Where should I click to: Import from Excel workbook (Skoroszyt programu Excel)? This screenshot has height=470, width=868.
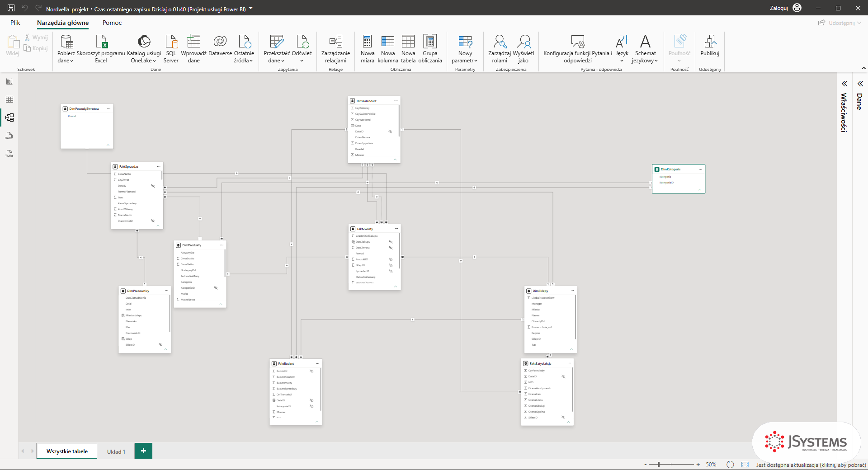point(101,49)
